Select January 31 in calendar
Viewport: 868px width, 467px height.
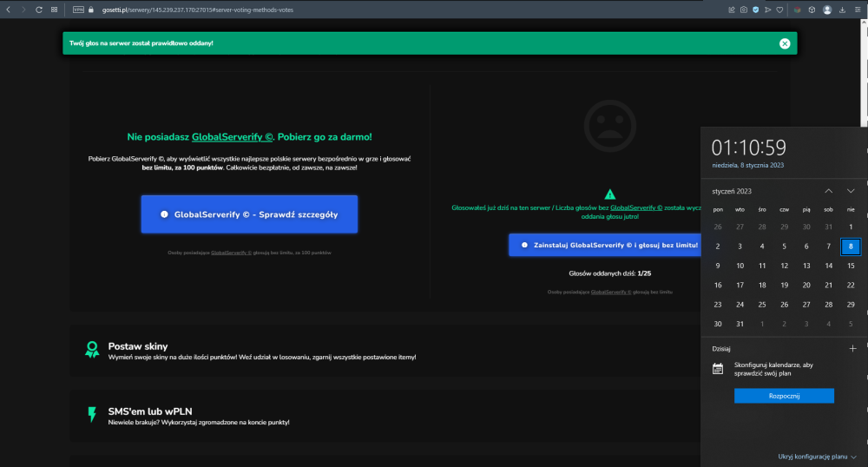[740, 324]
